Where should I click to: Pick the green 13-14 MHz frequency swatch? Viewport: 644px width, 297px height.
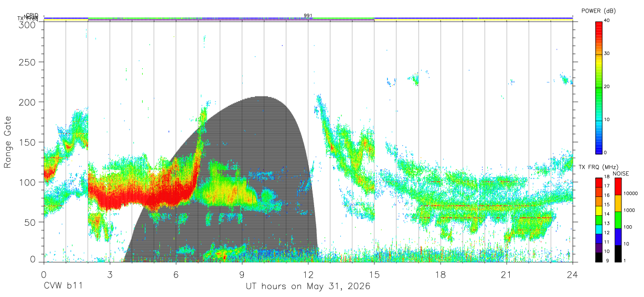point(598,220)
